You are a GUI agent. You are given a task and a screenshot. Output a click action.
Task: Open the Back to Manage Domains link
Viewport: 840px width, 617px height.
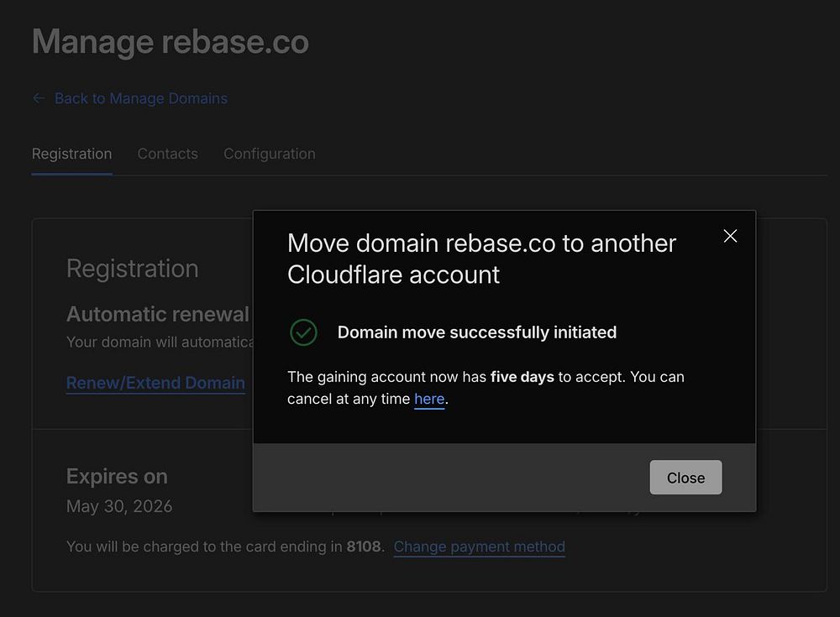[141, 98]
